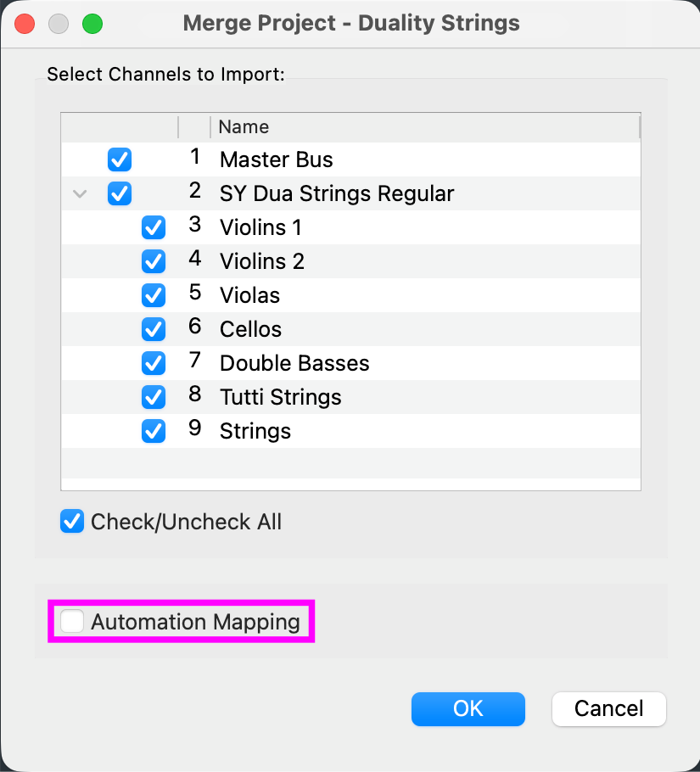This screenshot has width=700, height=772.
Task: Select the Cellos row name
Action: (250, 329)
